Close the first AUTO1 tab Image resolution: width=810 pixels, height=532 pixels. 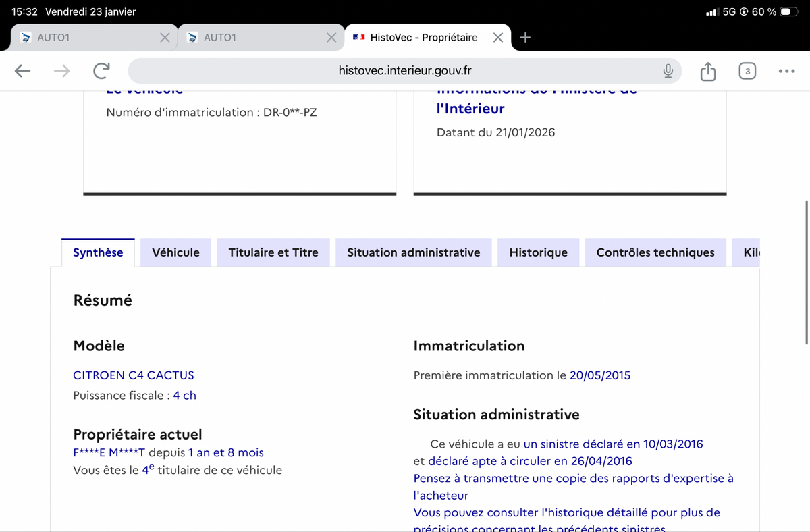[x=165, y=38]
